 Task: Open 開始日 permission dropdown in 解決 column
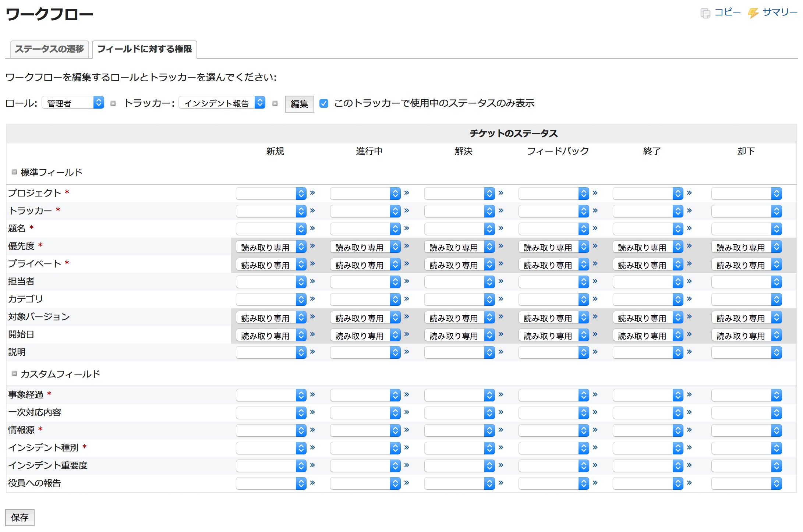[x=460, y=335]
